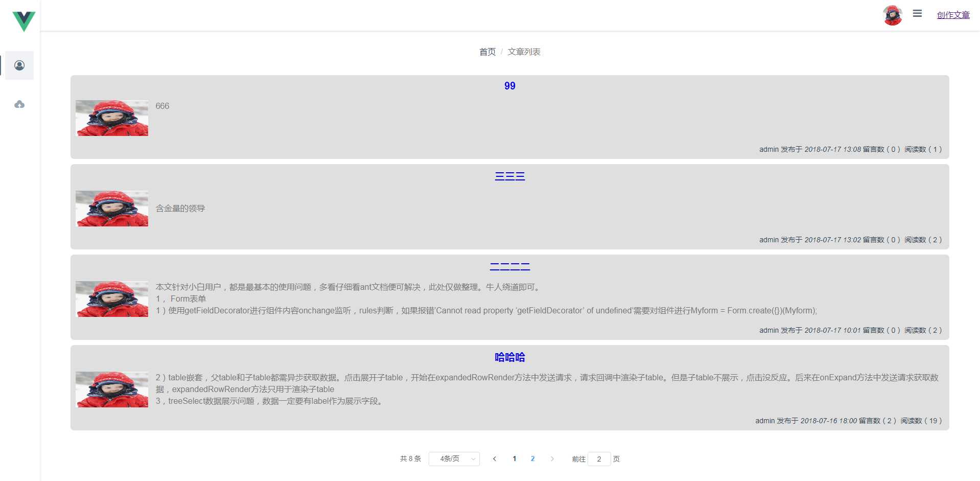Click 阅读数 ( 19 ) on 哈哈哈 article
Viewport: 980px width, 481px height.
921,421
